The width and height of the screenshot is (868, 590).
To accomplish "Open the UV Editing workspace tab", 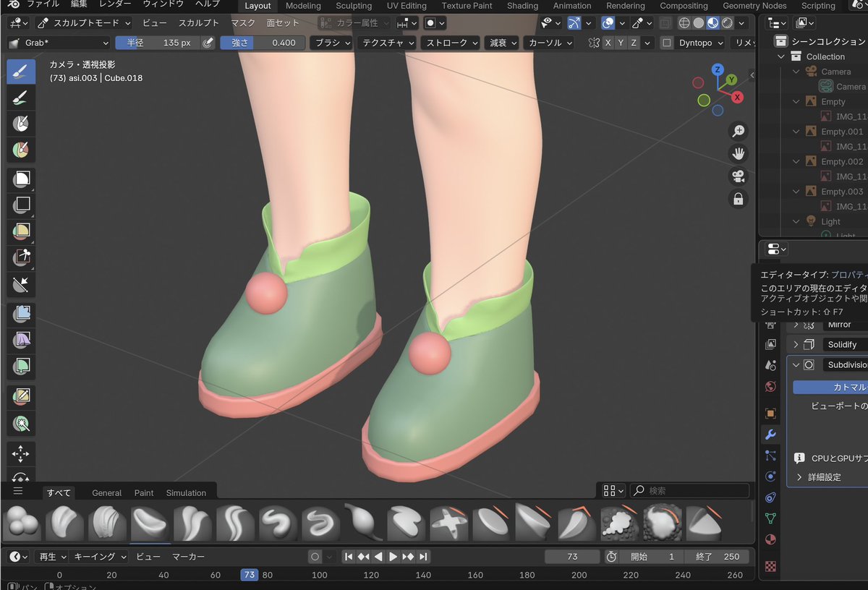I will pyautogui.click(x=407, y=6).
